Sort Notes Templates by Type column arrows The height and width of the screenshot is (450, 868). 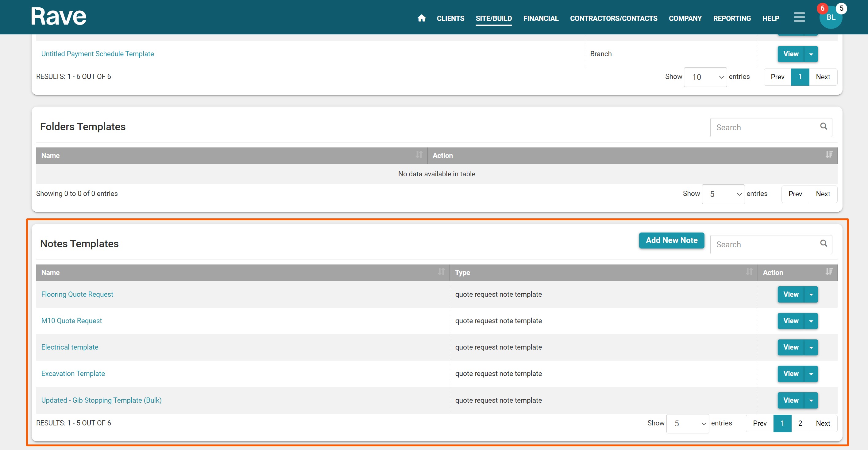749,272
